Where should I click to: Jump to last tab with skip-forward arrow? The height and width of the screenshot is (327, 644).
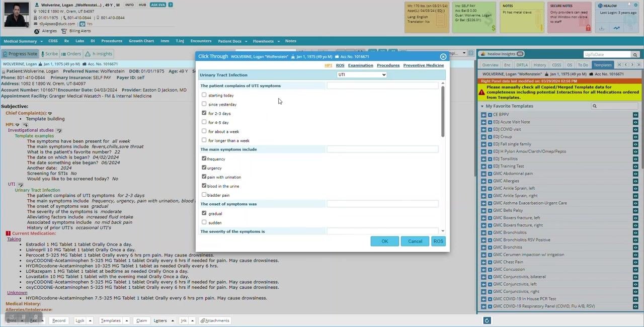pyautogui.click(x=638, y=65)
